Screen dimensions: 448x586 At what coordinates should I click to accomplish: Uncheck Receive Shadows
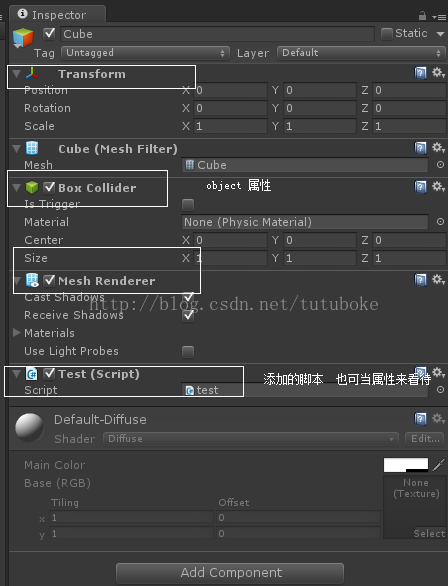pos(188,315)
